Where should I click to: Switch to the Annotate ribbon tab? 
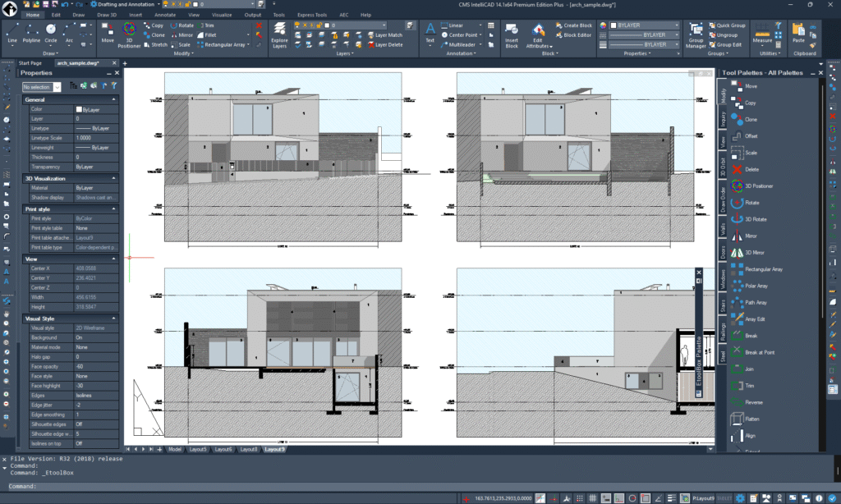[x=165, y=14]
